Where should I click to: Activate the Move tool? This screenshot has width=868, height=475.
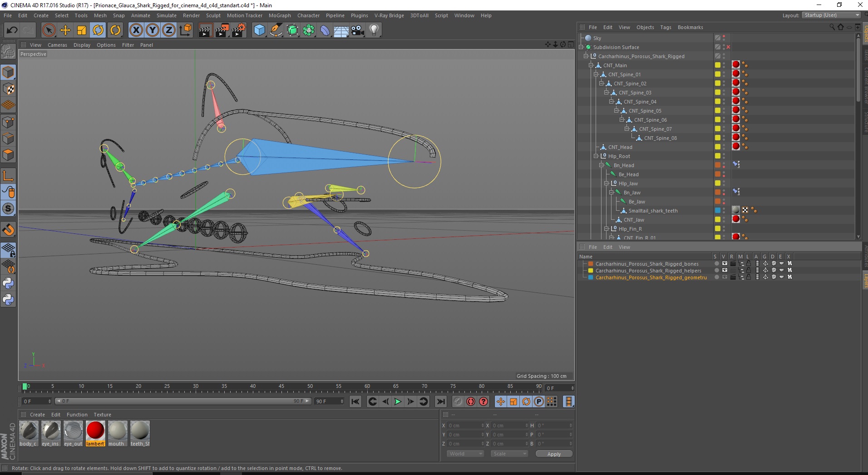65,30
